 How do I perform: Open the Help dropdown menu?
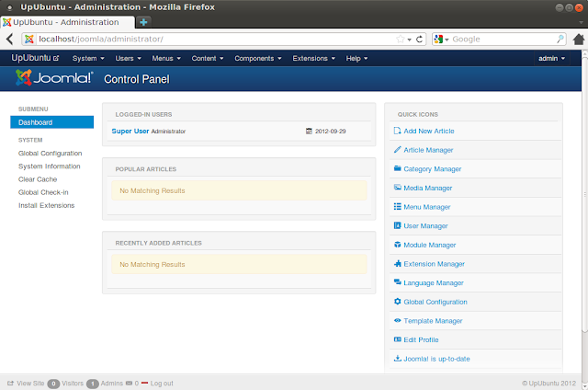[x=356, y=58]
